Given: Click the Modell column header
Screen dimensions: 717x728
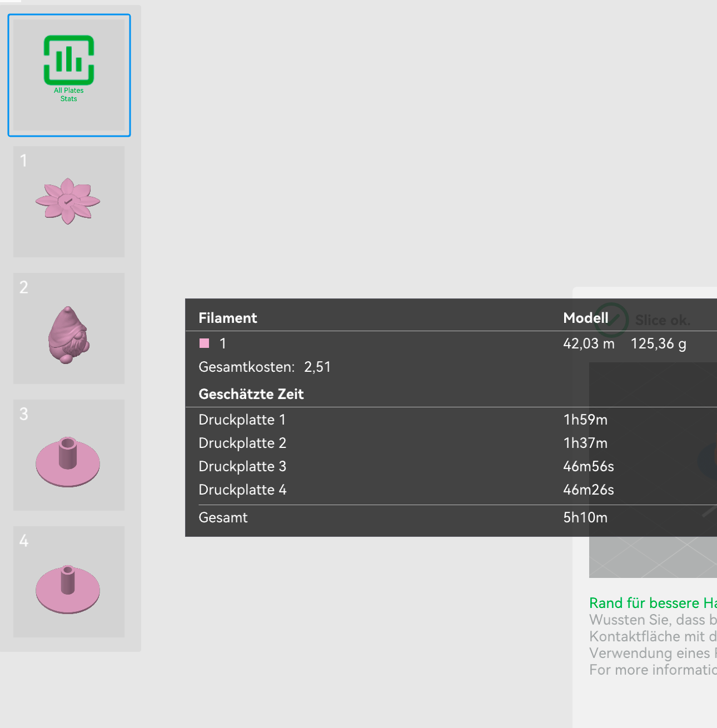Looking at the screenshot, I should [x=585, y=318].
